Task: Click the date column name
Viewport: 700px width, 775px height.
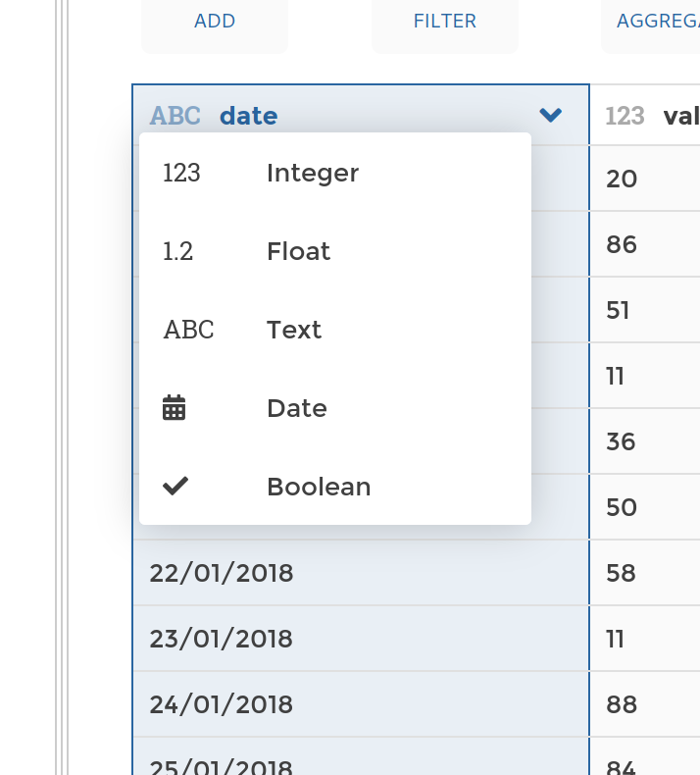Action: [x=248, y=116]
